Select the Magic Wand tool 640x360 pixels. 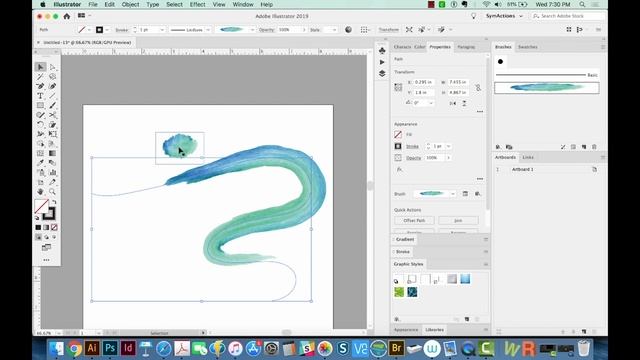point(40,77)
